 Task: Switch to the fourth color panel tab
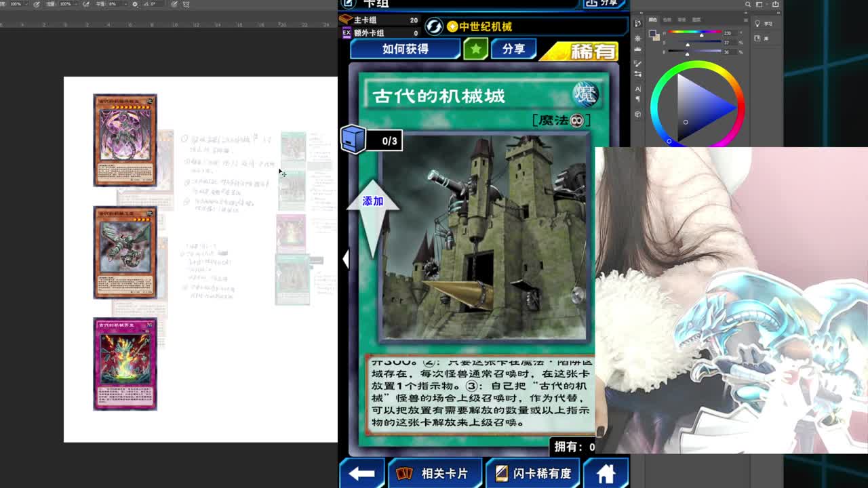[696, 20]
